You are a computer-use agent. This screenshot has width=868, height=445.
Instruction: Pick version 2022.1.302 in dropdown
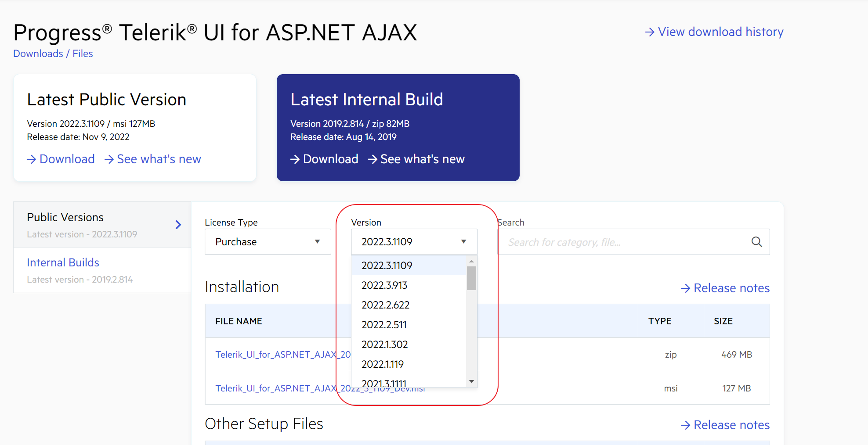tap(384, 345)
